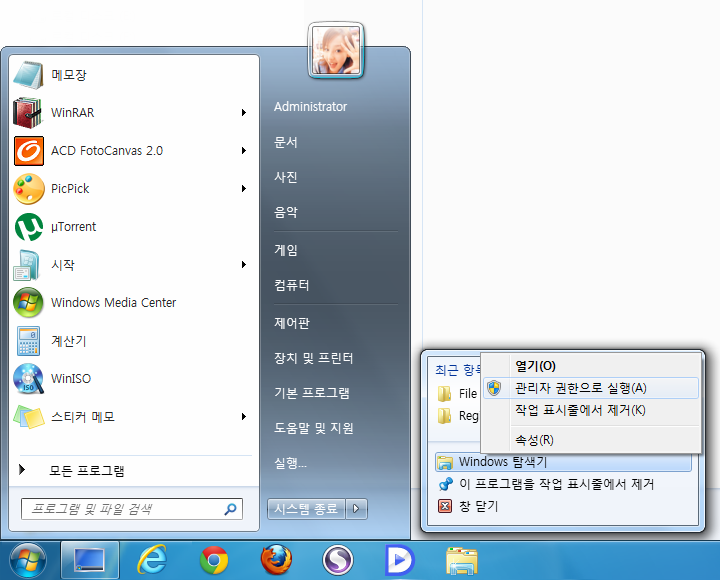720x580 pixels.
Task: Open 기본 프로그램 default programs link
Action: pos(312,393)
